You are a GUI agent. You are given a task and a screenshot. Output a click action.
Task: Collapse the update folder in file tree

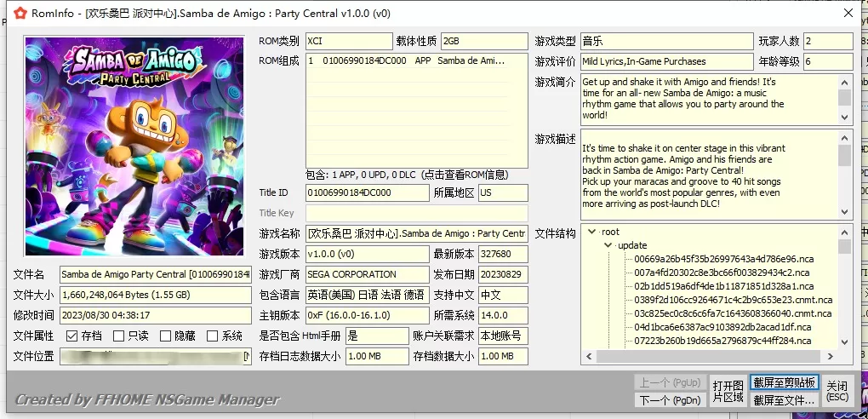[608, 245]
